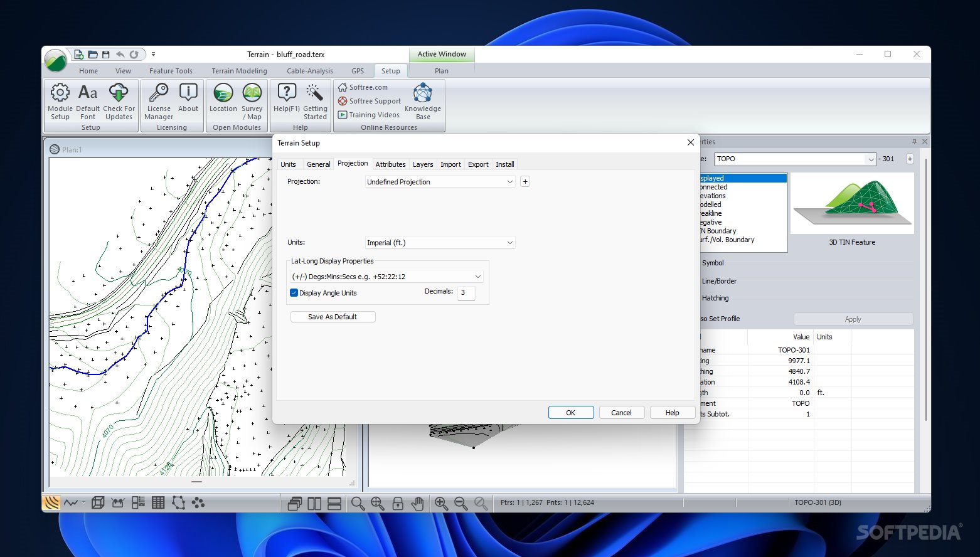Viewport: 980px width, 557px height.
Task: Expand the Units Imperial (ft.) dropdown
Action: tap(509, 243)
